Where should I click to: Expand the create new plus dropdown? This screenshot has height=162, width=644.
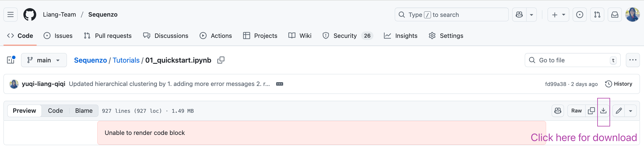click(558, 15)
